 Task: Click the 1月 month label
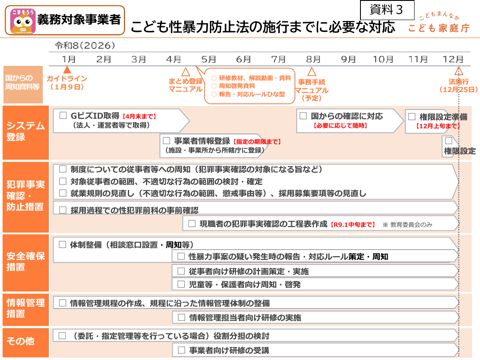[69, 59]
